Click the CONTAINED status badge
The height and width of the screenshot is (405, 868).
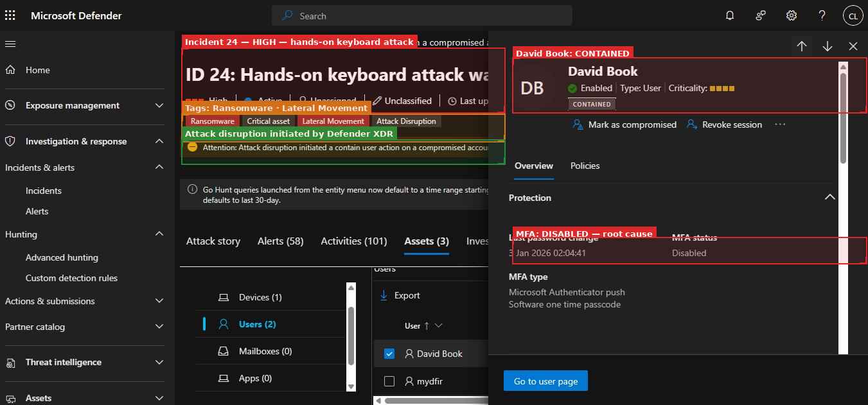(592, 104)
